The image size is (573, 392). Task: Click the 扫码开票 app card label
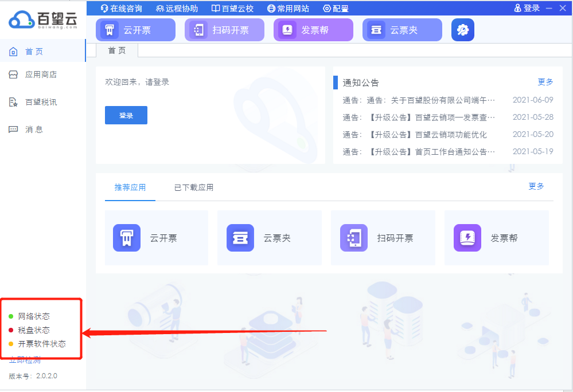pyautogui.click(x=395, y=238)
